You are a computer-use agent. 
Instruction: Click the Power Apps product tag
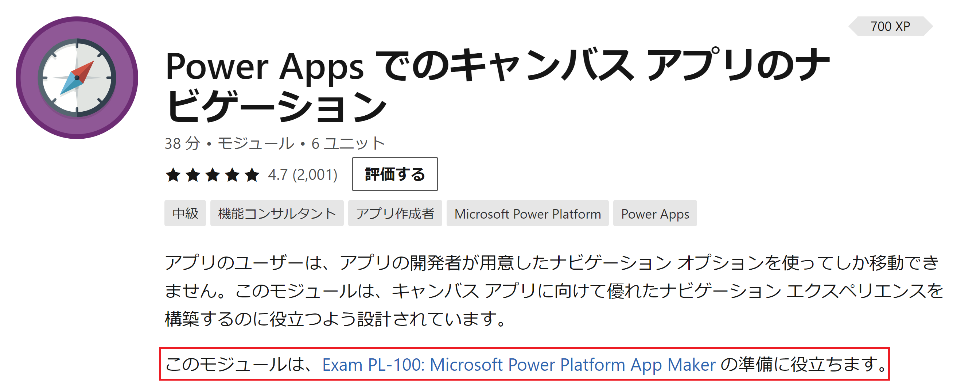pyautogui.click(x=655, y=213)
